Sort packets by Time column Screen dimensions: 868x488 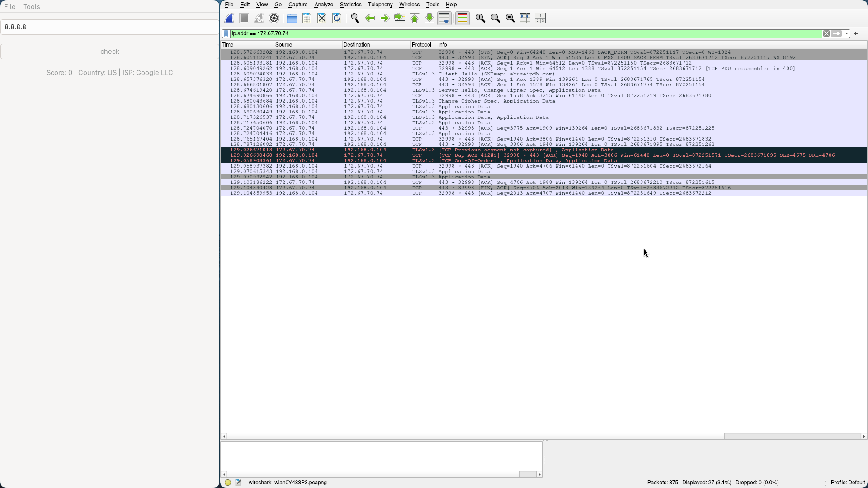click(247, 45)
